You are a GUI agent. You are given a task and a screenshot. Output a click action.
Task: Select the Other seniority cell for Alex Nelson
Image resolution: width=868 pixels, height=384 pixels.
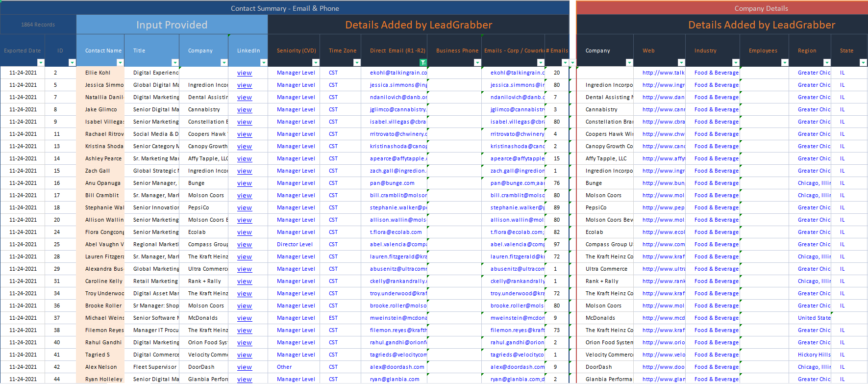(x=294, y=367)
